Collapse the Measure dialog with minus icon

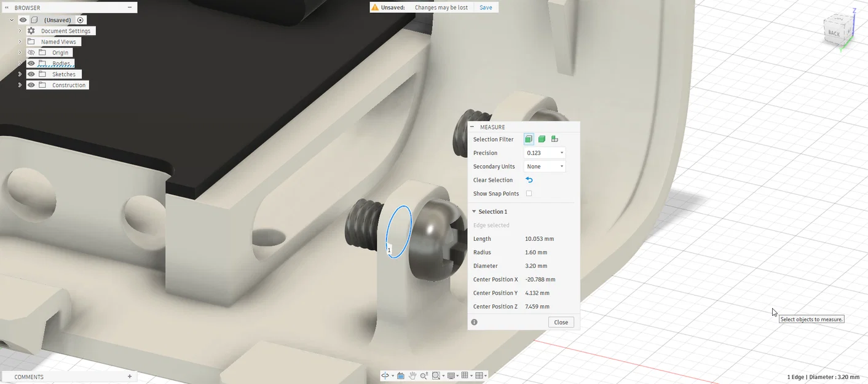(x=472, y=127)
